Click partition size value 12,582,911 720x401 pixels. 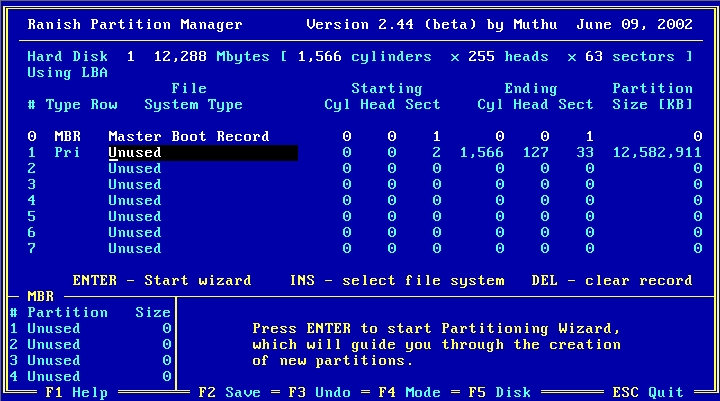[657, 152]
